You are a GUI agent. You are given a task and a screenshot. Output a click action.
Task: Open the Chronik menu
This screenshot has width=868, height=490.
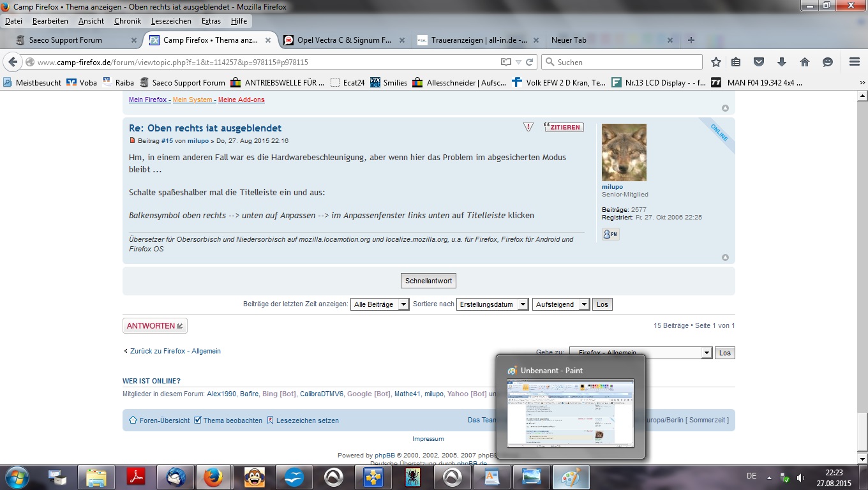128,21
